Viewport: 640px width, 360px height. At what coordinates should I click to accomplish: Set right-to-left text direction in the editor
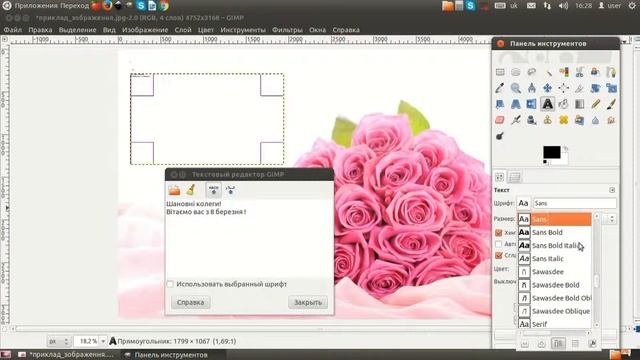[x=231, y=190]
